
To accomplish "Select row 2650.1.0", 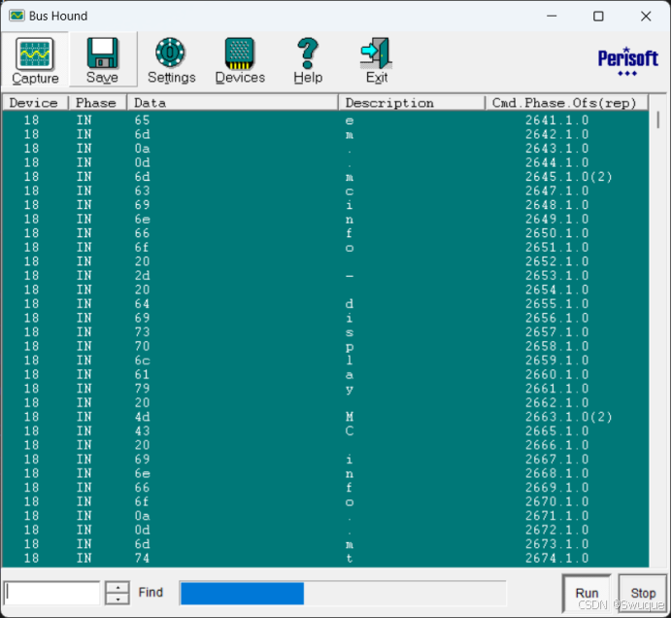I will 325,233.
